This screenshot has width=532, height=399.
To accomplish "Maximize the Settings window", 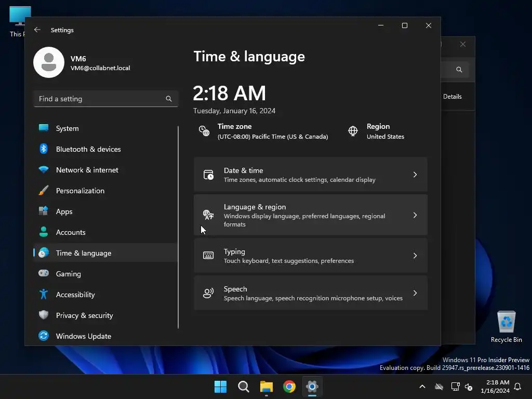I will pyautogui.click(x=404, y=25).
